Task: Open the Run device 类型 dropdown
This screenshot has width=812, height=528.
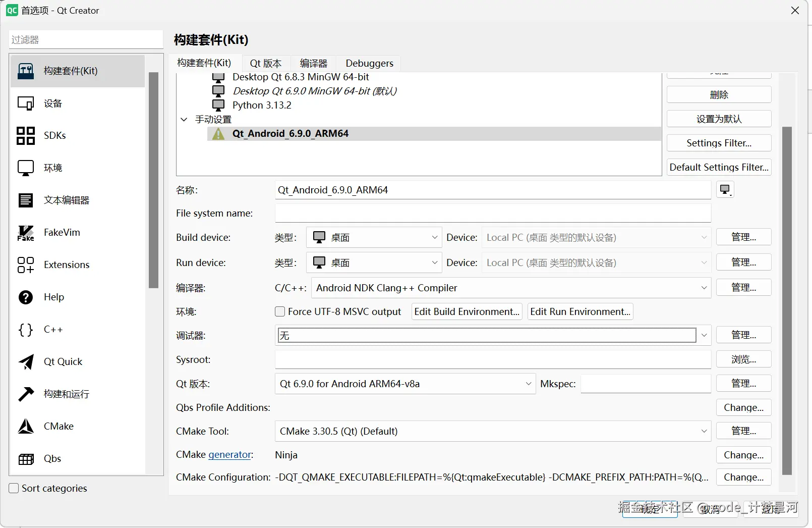Action: coord(374,262)
